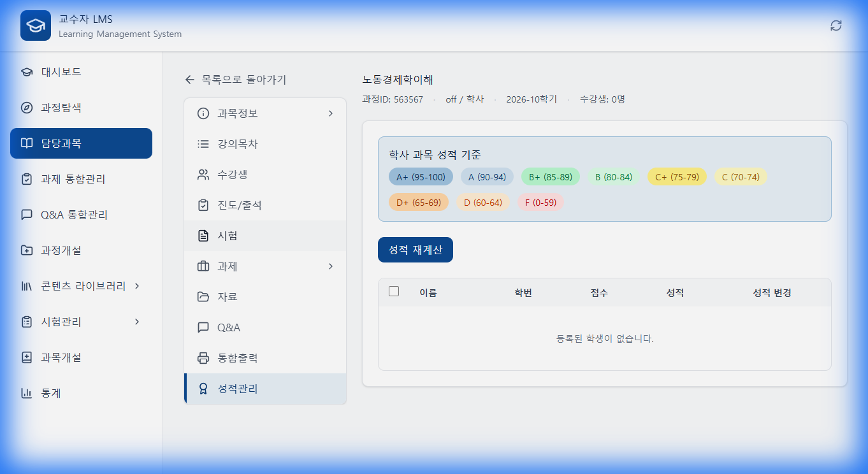
Task: Click the graduation cap logo icon
Action: click(x=35, y=25)
